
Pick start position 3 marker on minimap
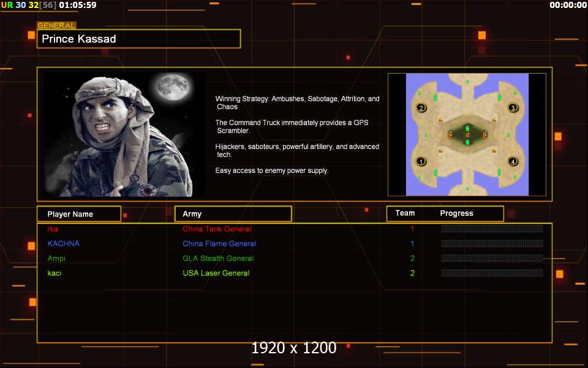513,108
